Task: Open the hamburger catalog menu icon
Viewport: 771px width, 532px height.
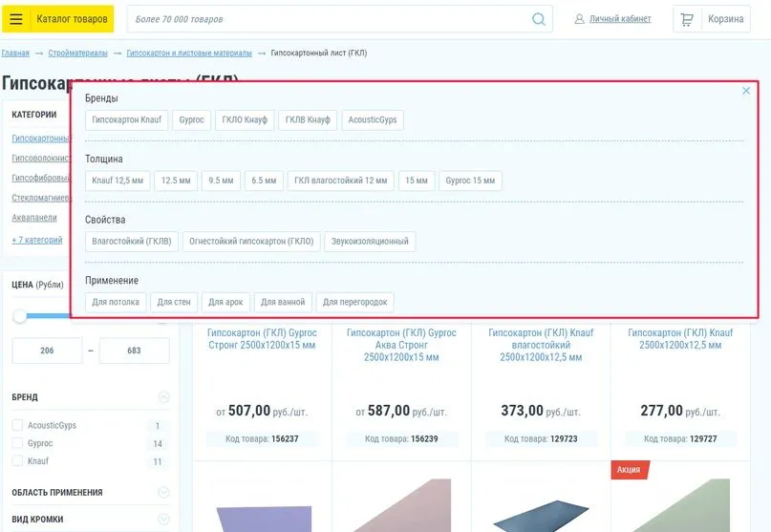Action: pos(16,19)
